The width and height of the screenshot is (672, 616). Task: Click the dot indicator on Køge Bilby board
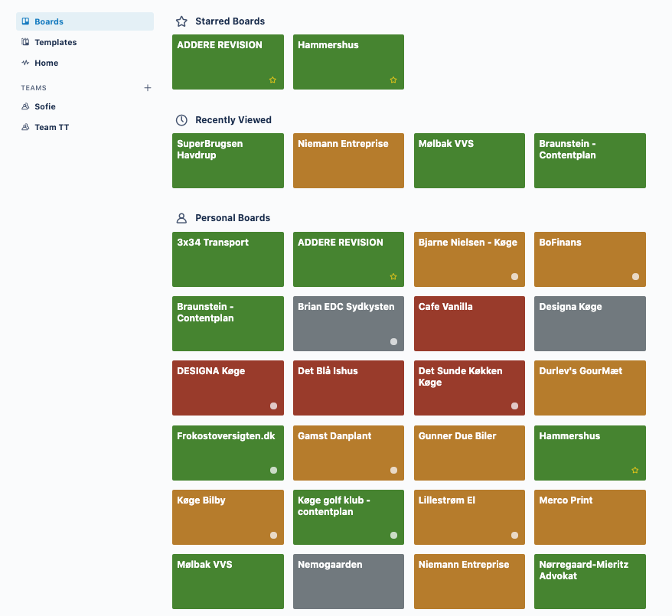[273, 535]
